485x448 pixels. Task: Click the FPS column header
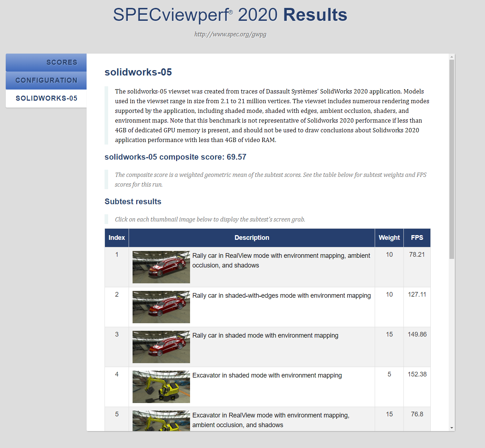tap(417, 238)
